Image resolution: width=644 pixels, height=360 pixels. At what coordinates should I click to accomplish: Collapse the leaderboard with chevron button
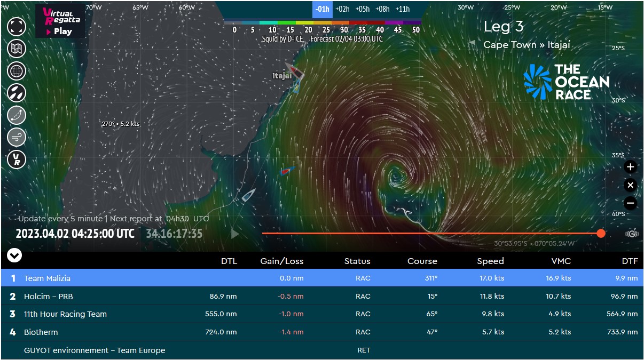(x=14, y=256)
